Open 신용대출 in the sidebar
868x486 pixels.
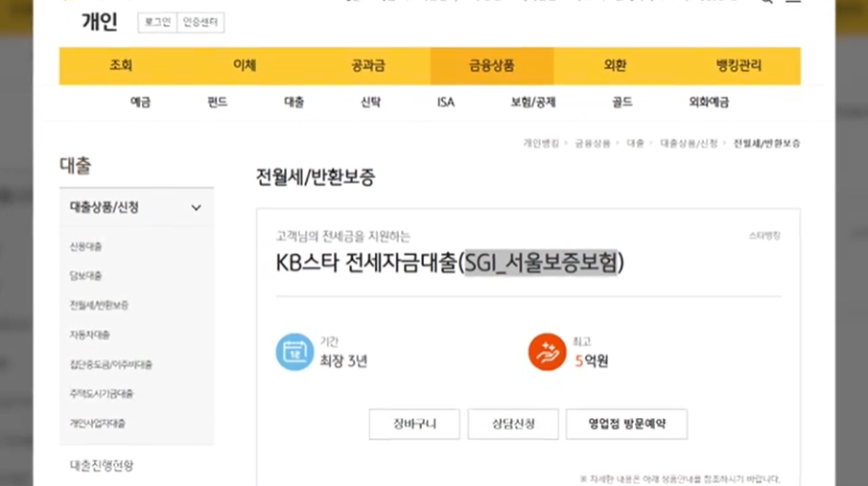(85, 246)
